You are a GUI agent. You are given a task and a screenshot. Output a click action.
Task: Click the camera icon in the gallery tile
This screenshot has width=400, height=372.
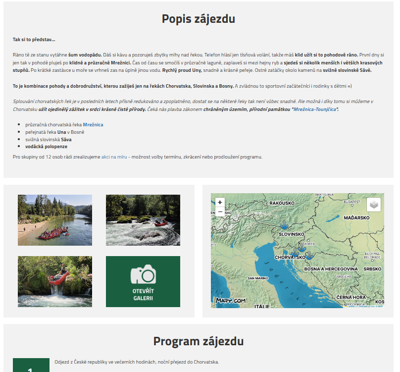point(143,274)
